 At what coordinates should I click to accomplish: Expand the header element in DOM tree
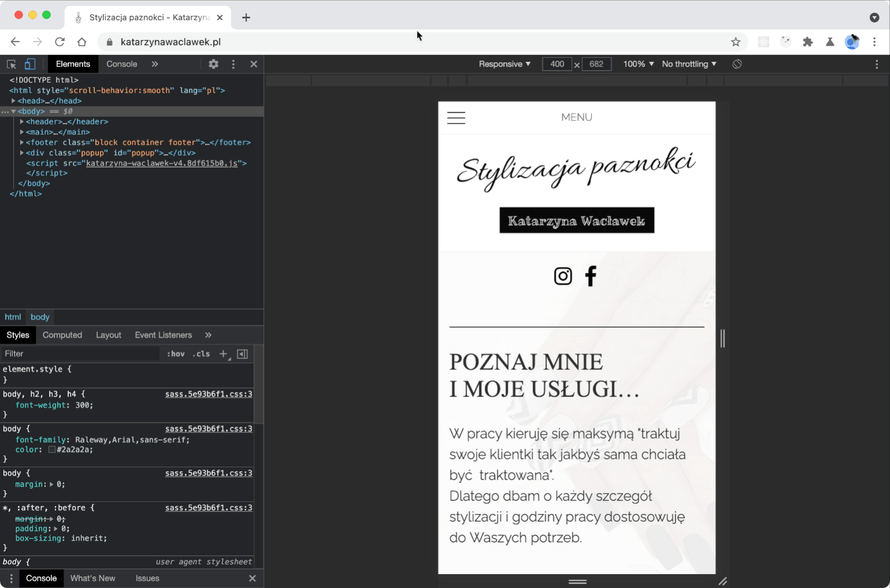pyautogui.click(x=21, y=121)
